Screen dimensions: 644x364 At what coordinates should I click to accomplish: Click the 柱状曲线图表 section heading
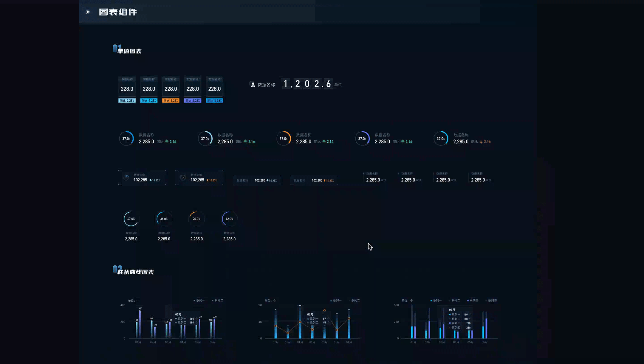click(x=136, y=272)
